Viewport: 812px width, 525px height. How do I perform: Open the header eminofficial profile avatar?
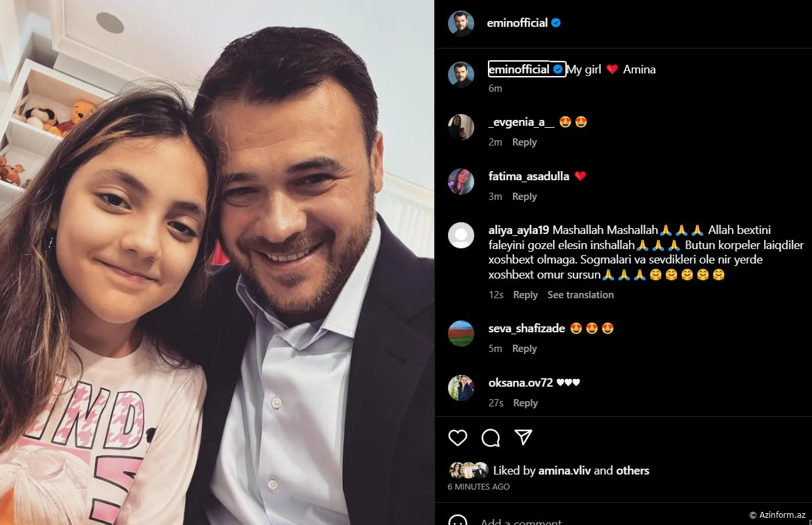point(460,23)
